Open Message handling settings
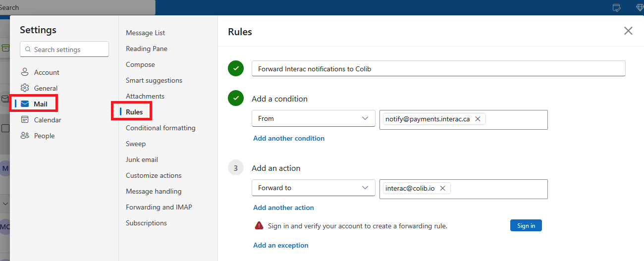 154,191
